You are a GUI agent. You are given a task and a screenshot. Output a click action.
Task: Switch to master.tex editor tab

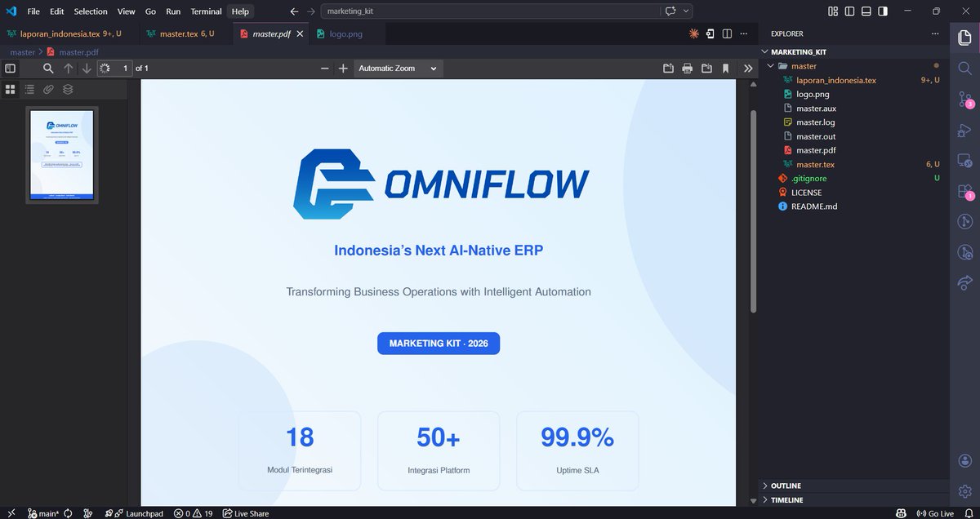pos(187,33)
